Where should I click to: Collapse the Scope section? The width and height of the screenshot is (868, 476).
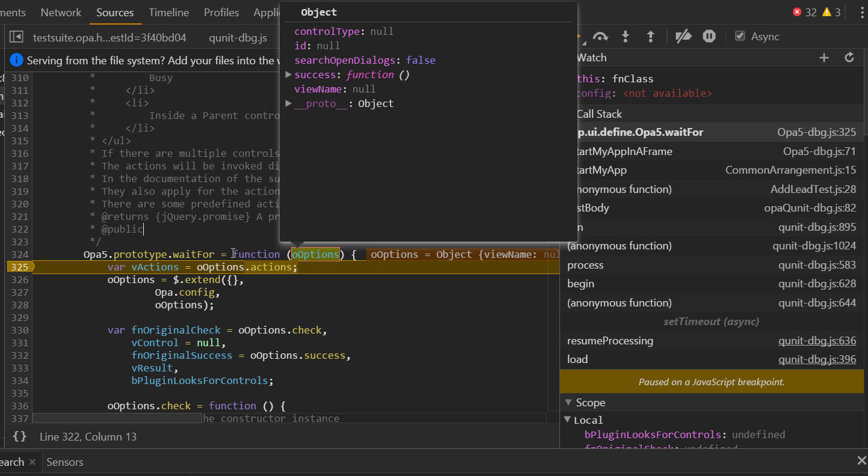pyautogui.click(x=568, y=403)
